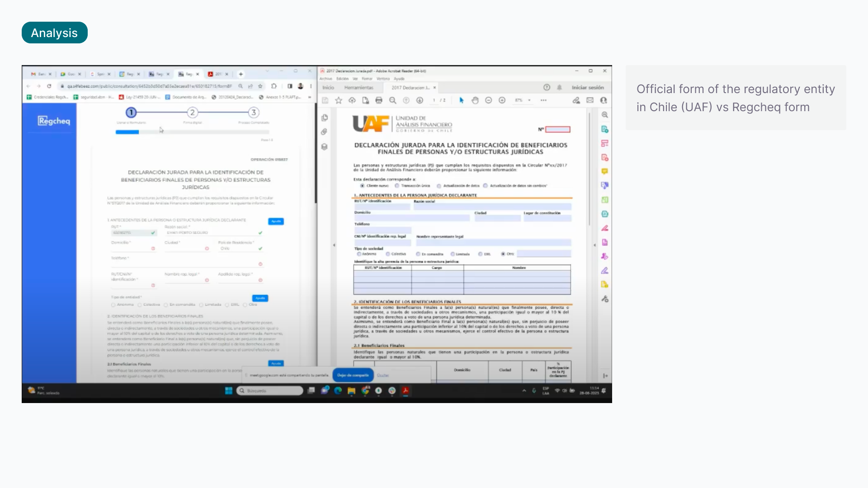The image size is (868, 488).
Task: Choose 'EIRL' entity type in Regcheq form
Action: (x=227, y=305)
